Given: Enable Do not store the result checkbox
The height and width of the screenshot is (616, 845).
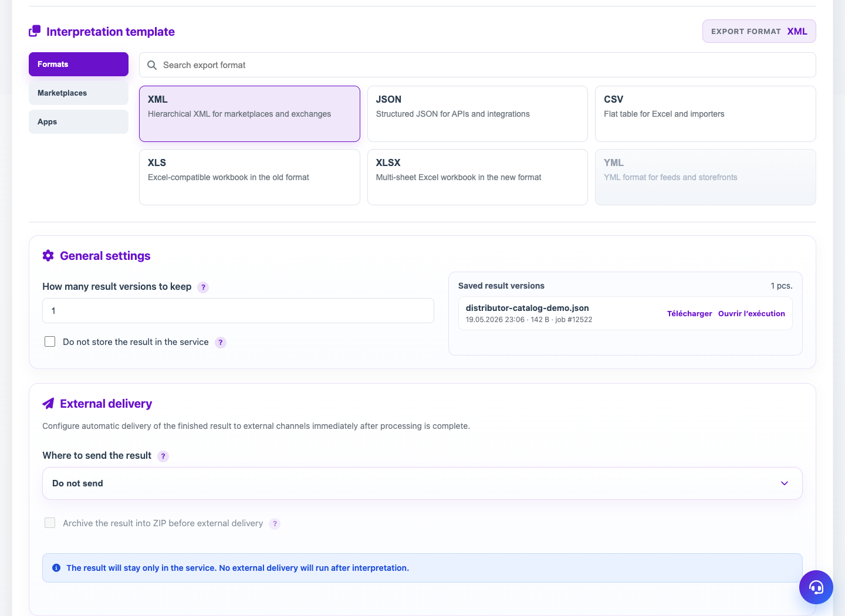Looking at the screenshot, I should 50,341.
